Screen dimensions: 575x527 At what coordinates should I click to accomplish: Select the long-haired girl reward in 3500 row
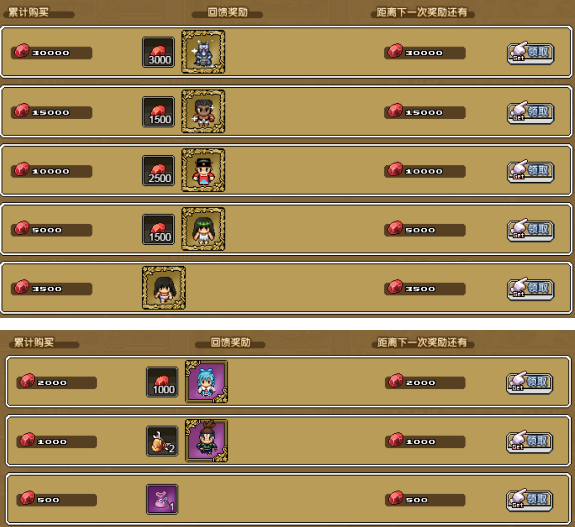tap(164, 288)
